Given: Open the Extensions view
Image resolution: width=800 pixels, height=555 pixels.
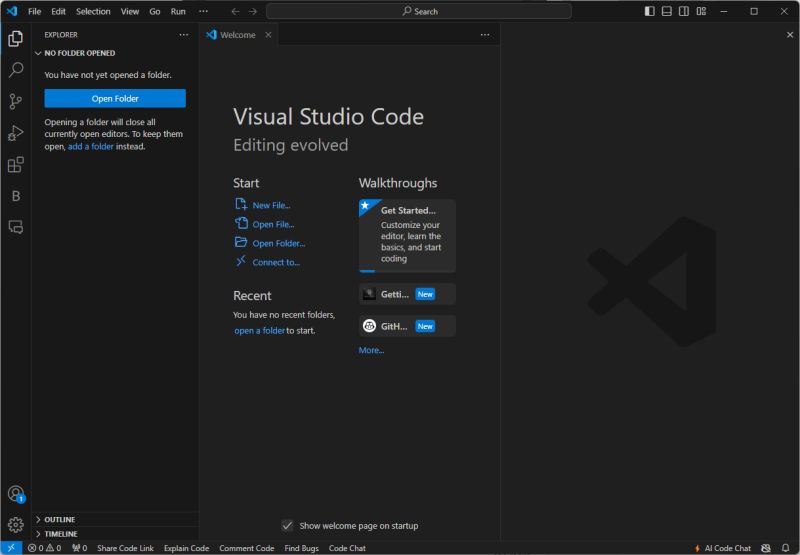Looking at the screenshot, I should [15, 165].
